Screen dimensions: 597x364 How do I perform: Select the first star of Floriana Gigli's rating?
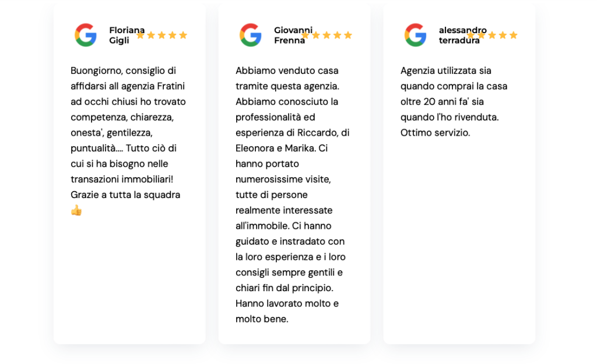point(141,35)
